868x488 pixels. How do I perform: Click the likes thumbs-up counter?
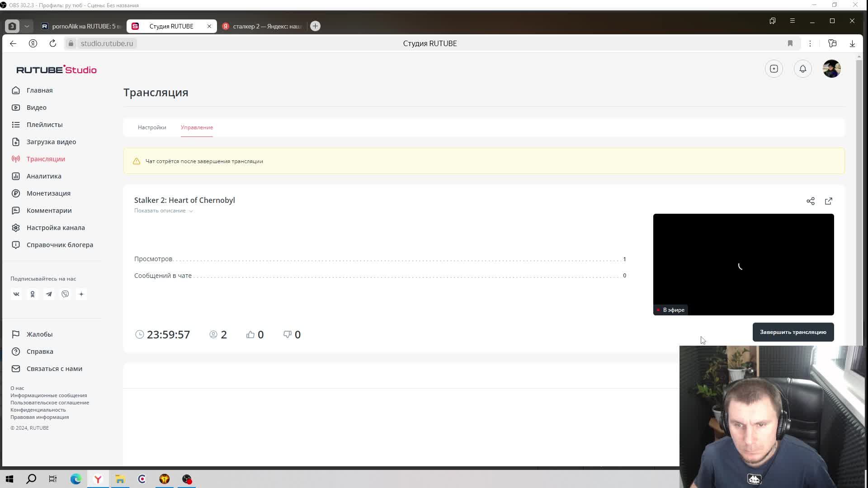point(255,334)
